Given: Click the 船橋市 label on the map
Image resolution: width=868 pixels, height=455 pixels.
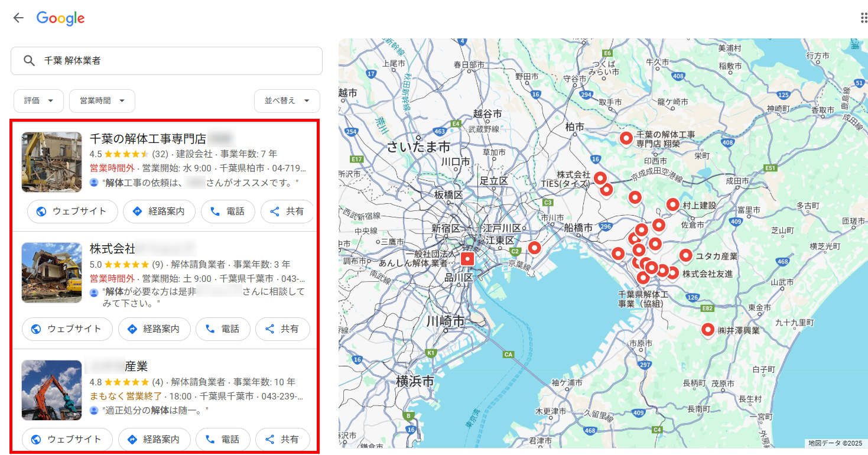Looking at the screenshot, I should (578, 227).
